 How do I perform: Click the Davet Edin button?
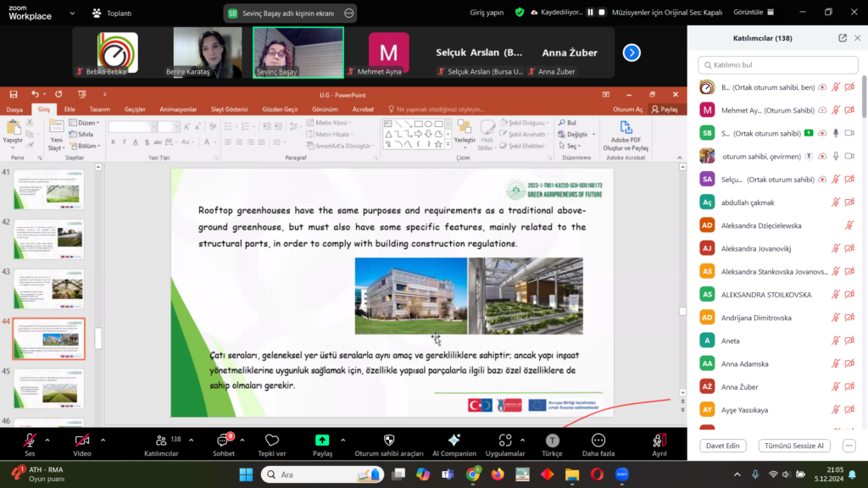point(722,446)
